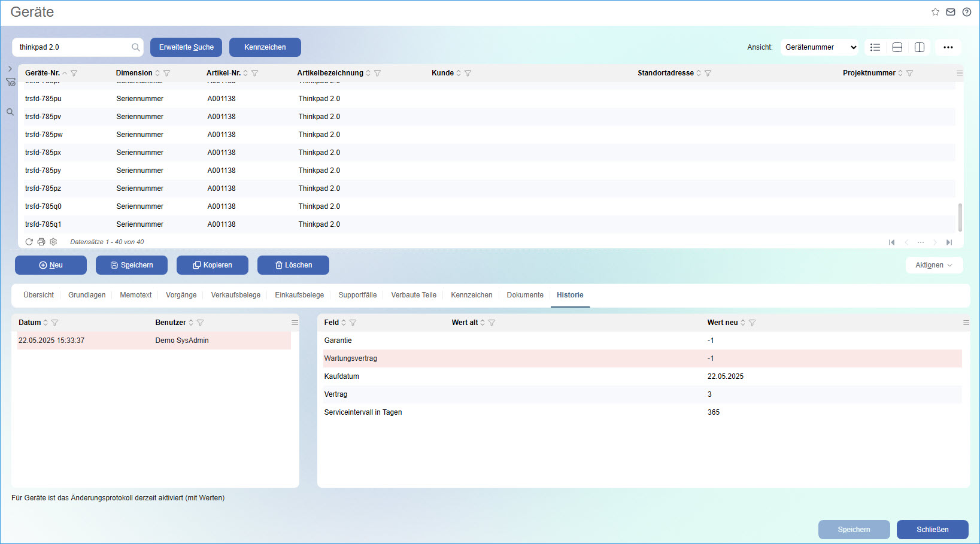Open the mail envelope icon
The height and width of the screenshot is (544, 980).
(951, 12)
